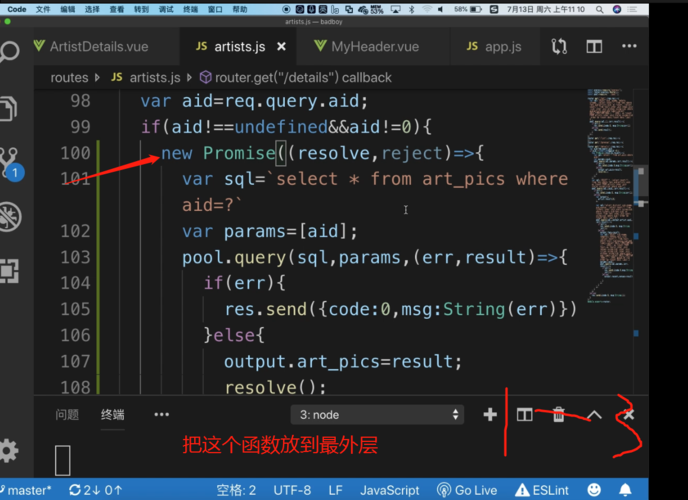Open the 3: node terminal selector dropdown
Image resolution: width=688 pixels, height=500 pixels.
pyautogui.click(x=377, y=414)
